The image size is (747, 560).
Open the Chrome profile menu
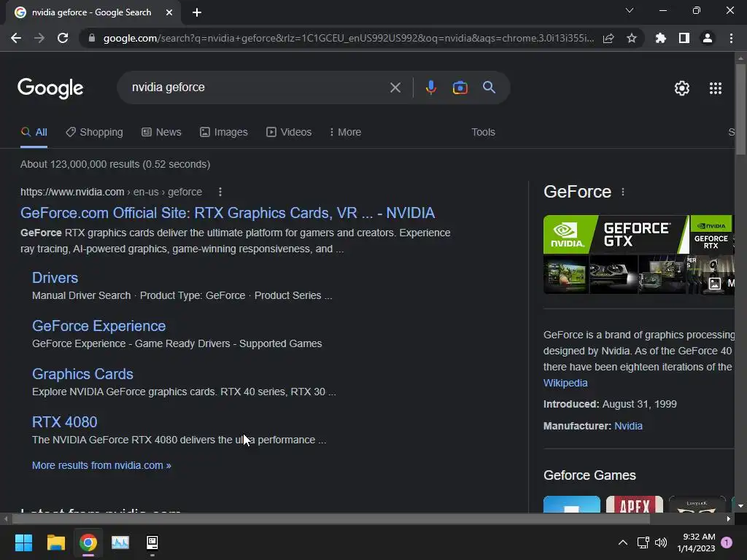708,38
